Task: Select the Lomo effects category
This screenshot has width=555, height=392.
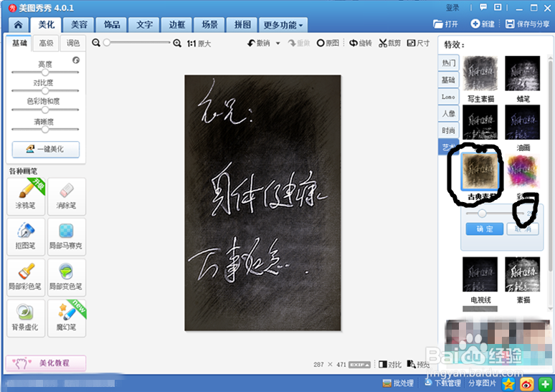Action: click(x=448, y=97)
